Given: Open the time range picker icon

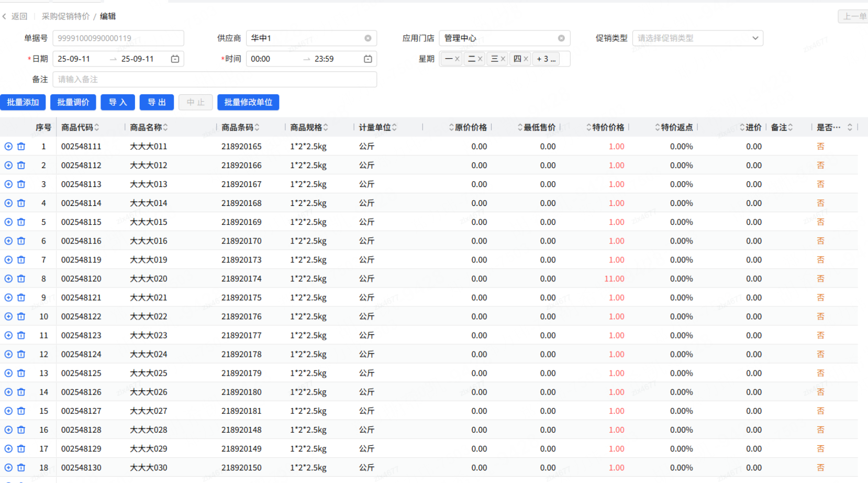Looking at the screenshot, I should [368, 59].
